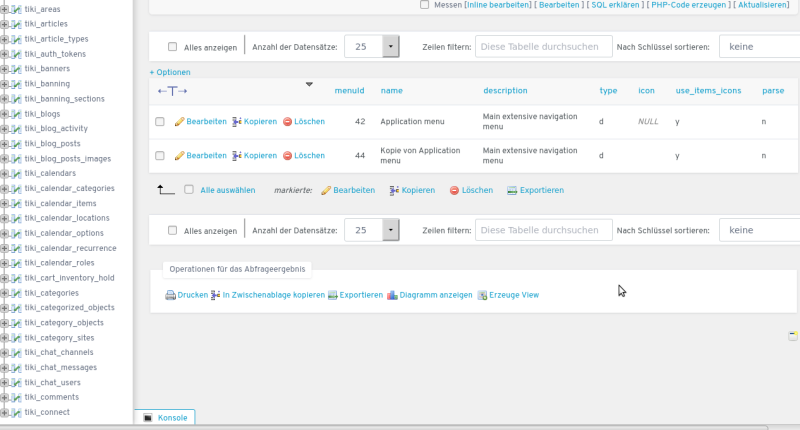Click the pencil icon beside 'markierte:'
This screenshot has width=800, height=430.
click(x=326, y=190)
